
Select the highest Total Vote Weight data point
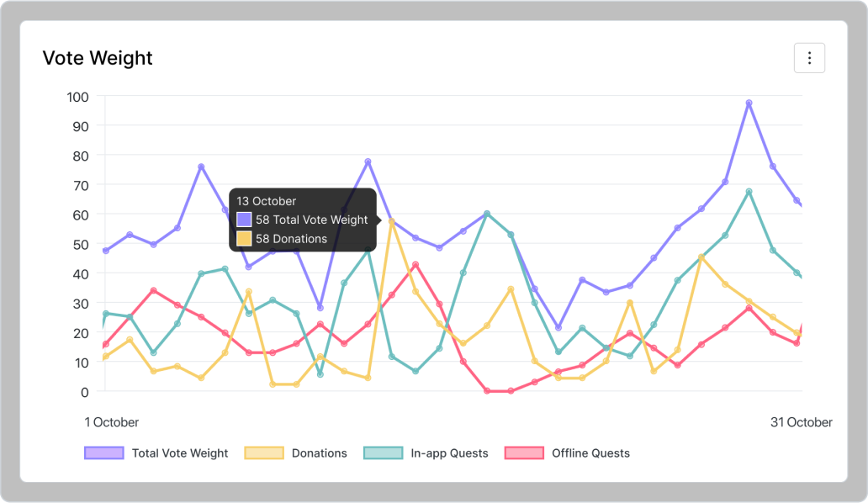pyautogui.click(x=749, y=103)
